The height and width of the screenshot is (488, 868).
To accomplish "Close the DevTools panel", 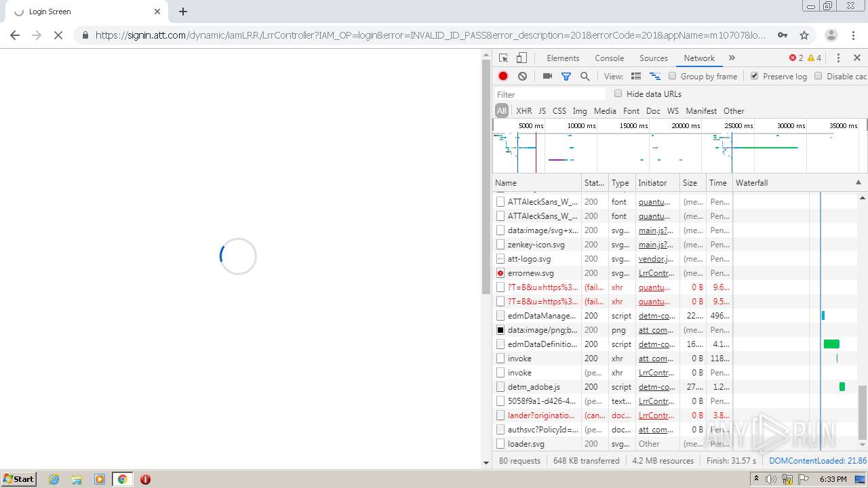I will [x=857, y=58].
